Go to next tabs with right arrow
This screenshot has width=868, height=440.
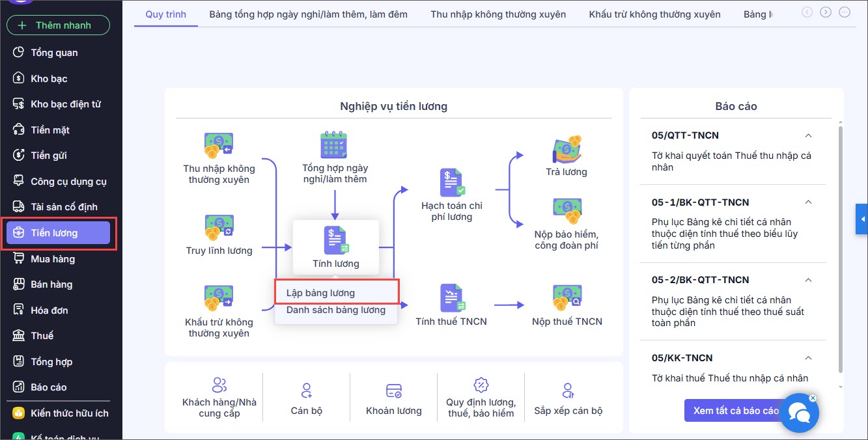[826, 12]
